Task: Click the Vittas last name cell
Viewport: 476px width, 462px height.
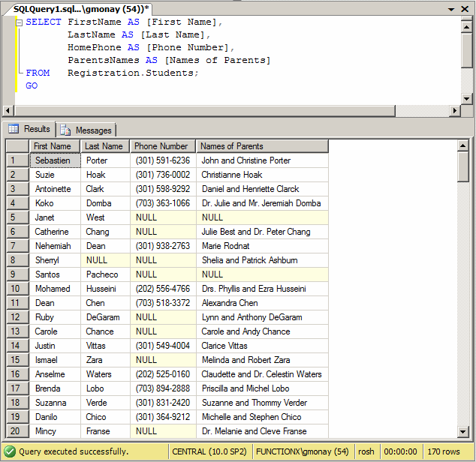Action: [105, 346]
